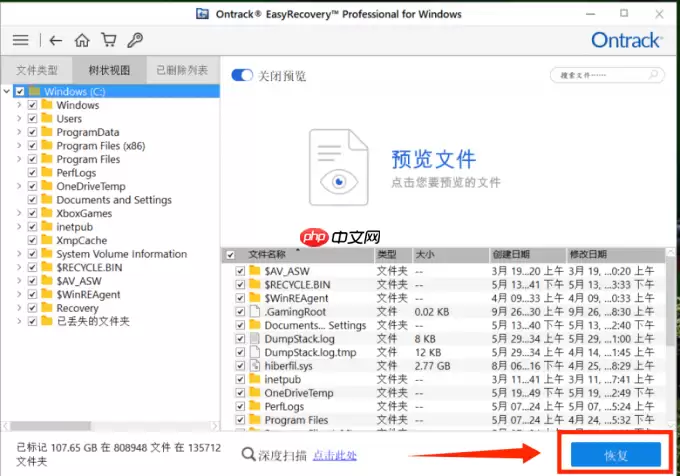Click the Recovery folder icon in tree
Screen dimensions: 680x476
47,307
